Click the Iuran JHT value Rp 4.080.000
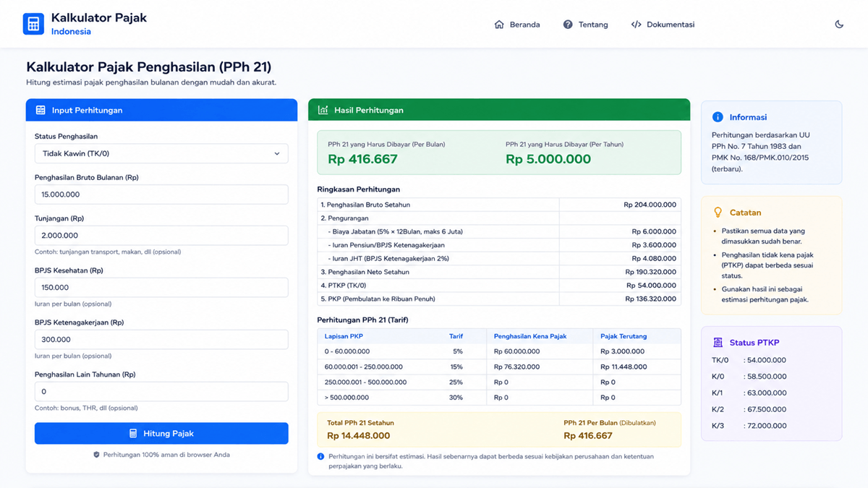The height and width of the screenshot is (488, 868). coord(654,259)
